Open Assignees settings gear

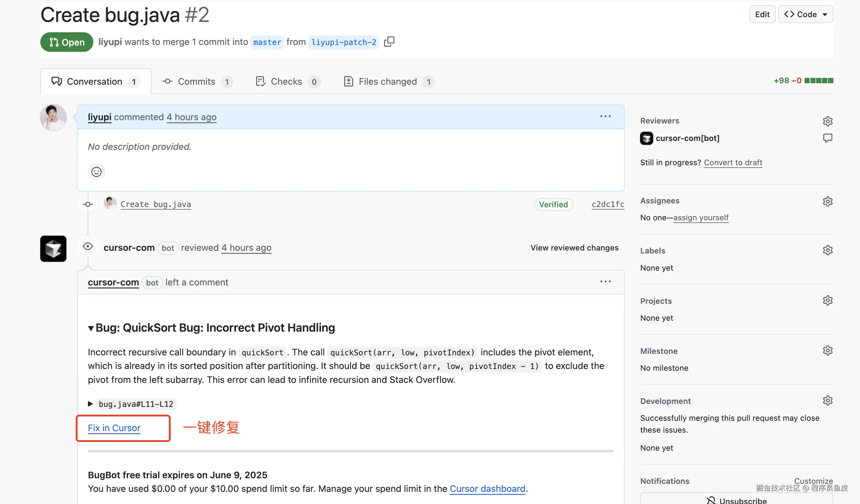point(828,201)
